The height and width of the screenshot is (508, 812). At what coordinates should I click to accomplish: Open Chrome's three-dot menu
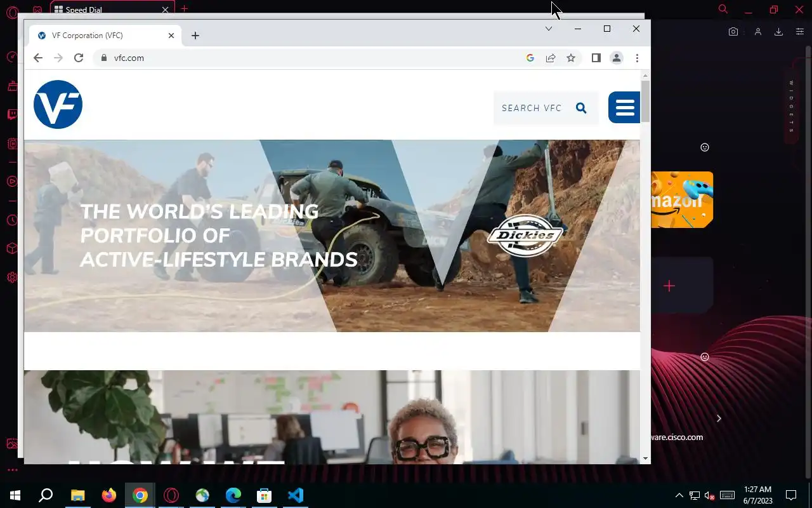637,58
